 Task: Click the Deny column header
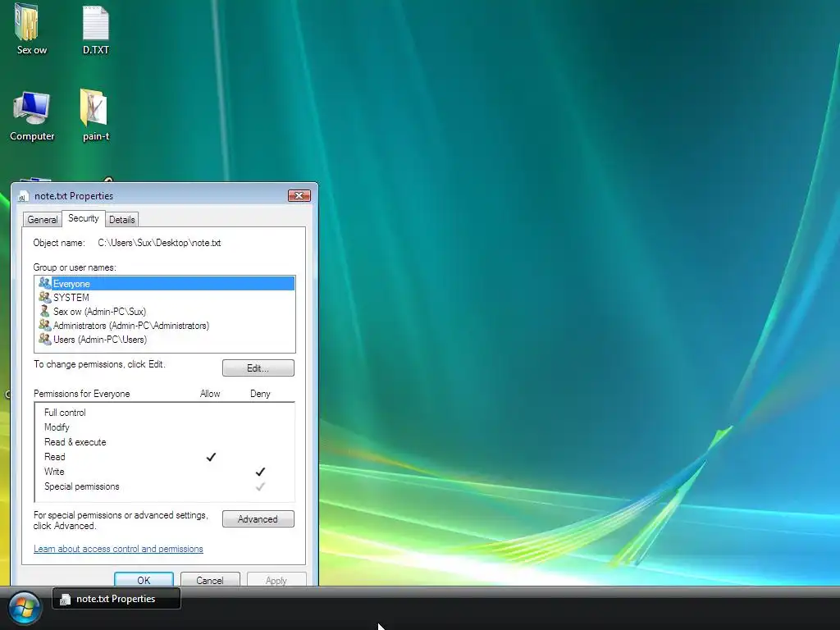point(260,394)
